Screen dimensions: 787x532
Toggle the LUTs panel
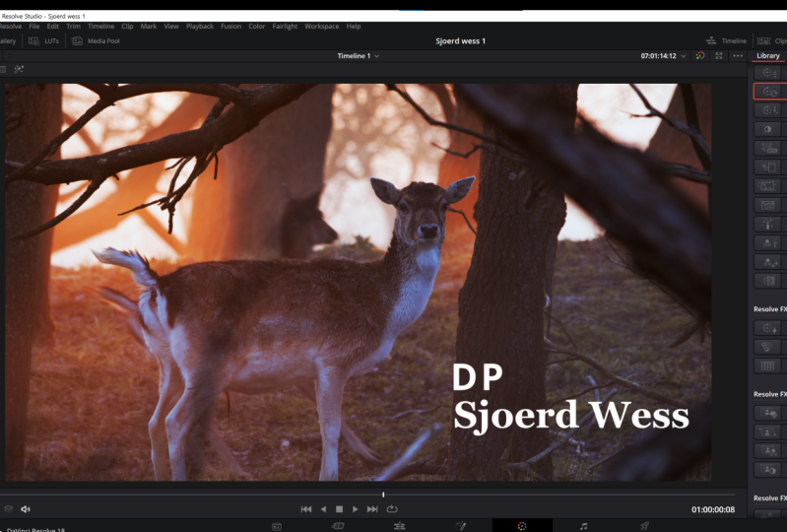click(x=43, y=41)
